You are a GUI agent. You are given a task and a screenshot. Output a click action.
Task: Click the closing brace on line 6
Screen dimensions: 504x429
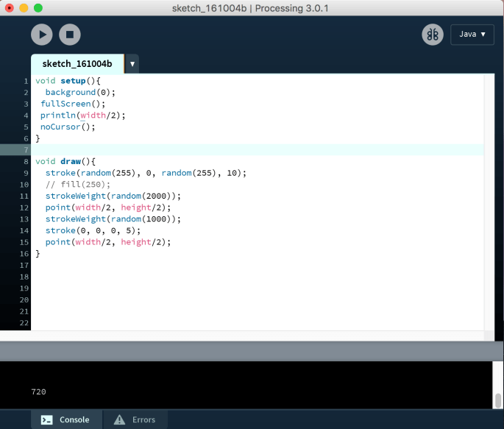point(38,138)
